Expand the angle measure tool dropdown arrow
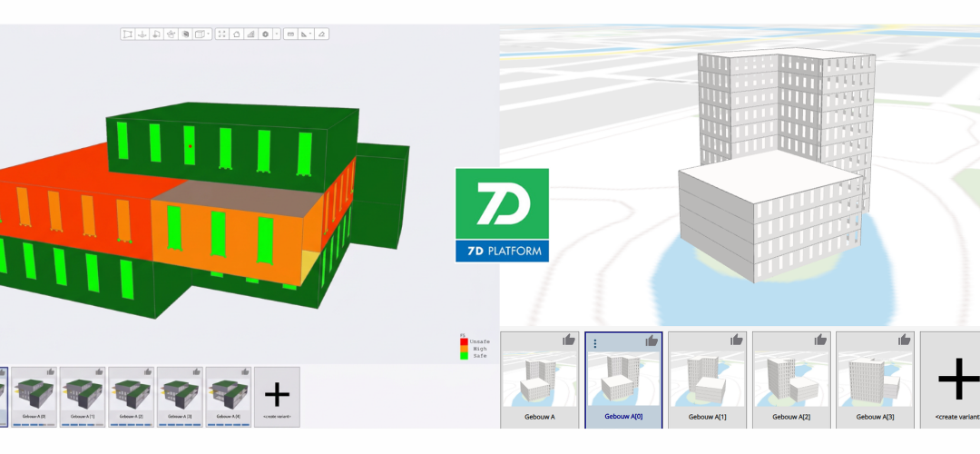Viewport: 980px width, 454px height. point(310,34)
